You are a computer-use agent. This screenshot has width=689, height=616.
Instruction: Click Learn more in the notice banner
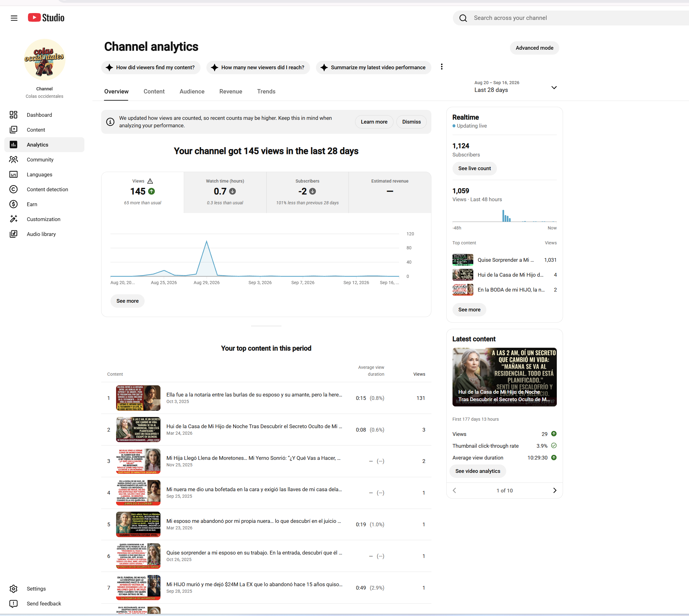(374, 122)
